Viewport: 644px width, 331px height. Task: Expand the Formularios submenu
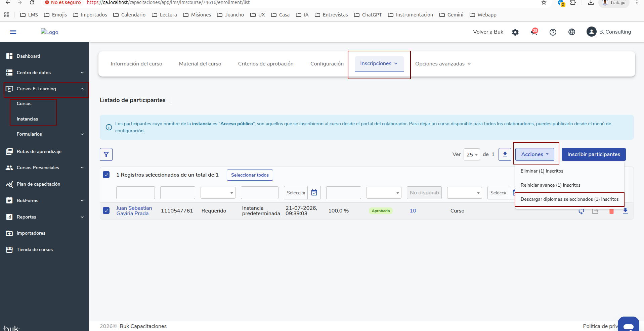point(50,134)
